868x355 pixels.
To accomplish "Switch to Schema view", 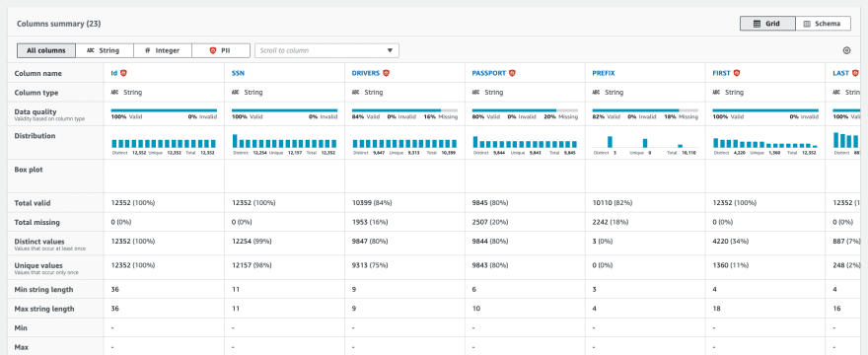I will pyautogui.click(x=824, y=24).
